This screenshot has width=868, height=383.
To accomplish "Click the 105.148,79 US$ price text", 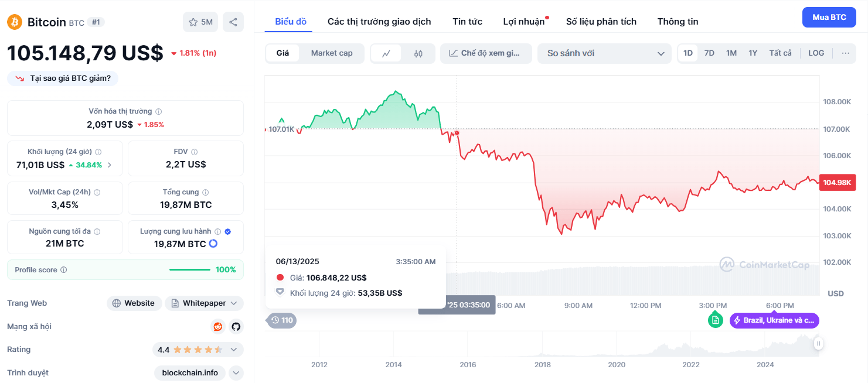I will point(85,53).
